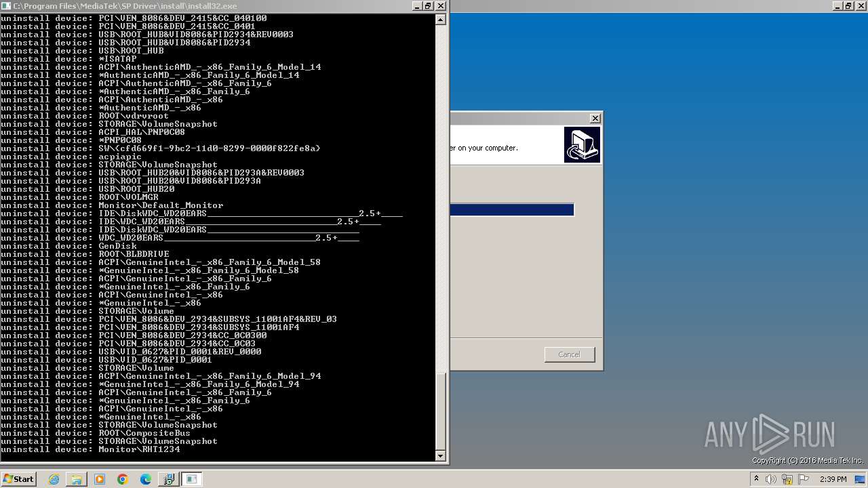This screenshot has height=488, width=868.
Task: Open the network status tray icon
Action: 787,479
